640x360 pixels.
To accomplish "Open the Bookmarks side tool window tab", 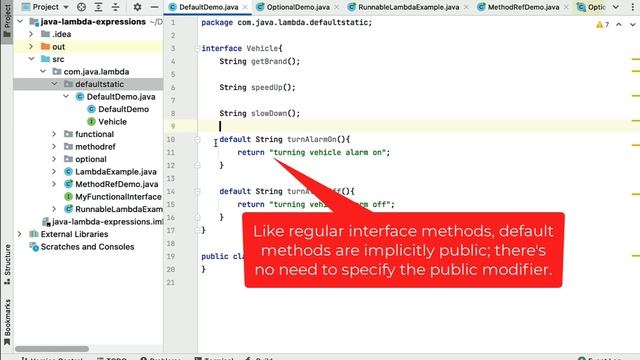I will [x=7, y=322].
